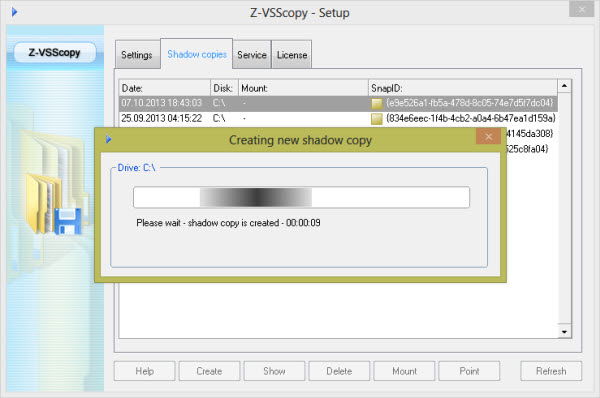Screen dimensions: 600x398
Task: Click the Refresh button
Action: 551,371
